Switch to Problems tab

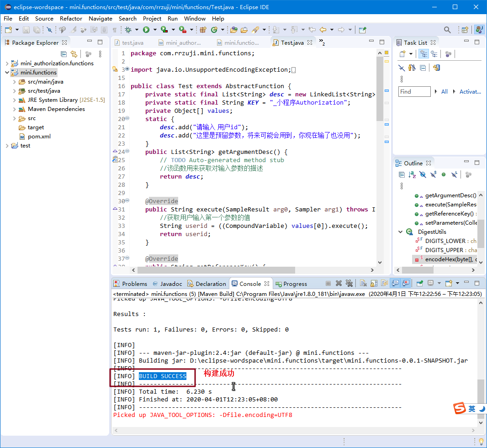[131, 284]
